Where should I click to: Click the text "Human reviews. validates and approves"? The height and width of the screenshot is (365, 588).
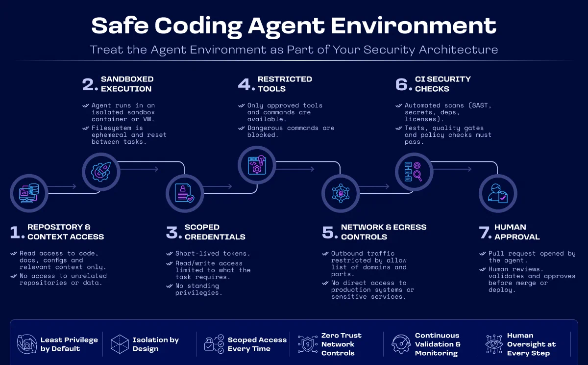[532, 273]
